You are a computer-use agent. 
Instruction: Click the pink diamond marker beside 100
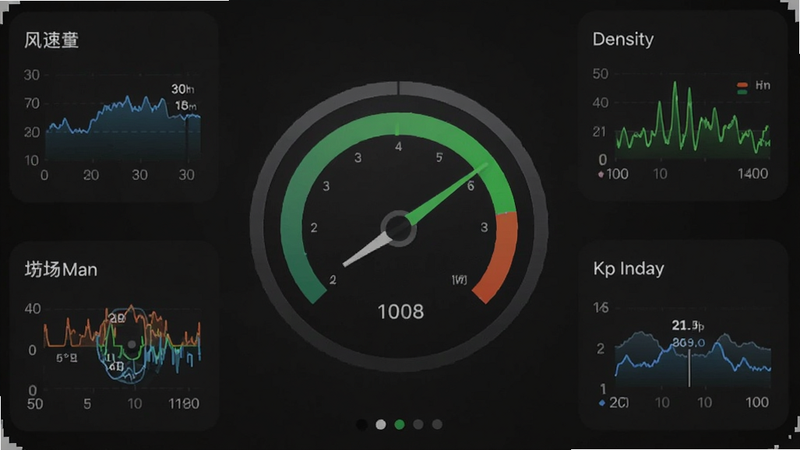coord(601,174)
